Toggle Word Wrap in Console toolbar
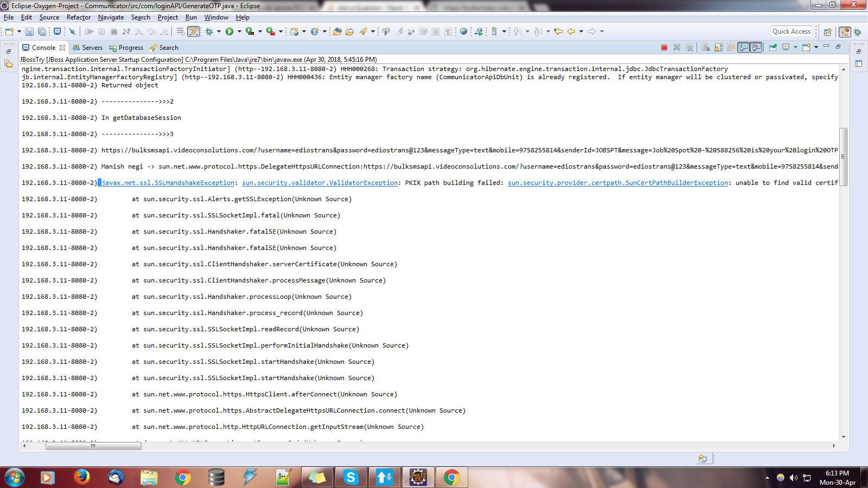The height and width of the screenshot is (488, 868). (x=731, y=47)
